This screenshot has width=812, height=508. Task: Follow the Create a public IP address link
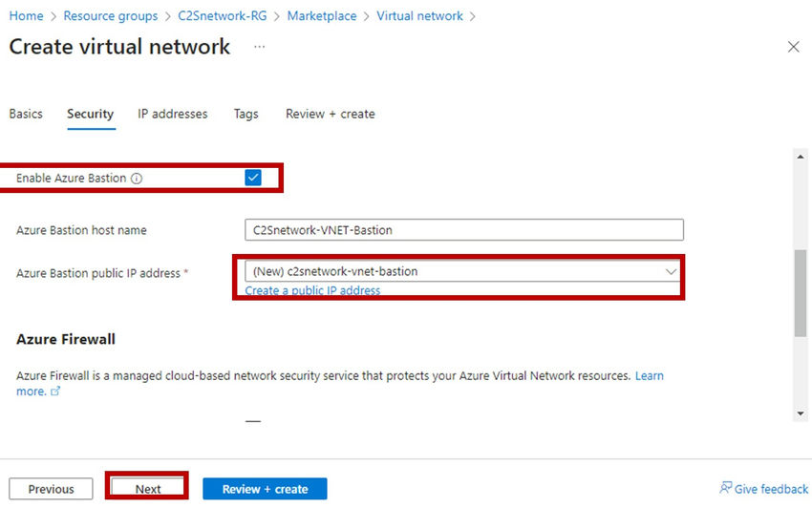(x=312, y=290)
